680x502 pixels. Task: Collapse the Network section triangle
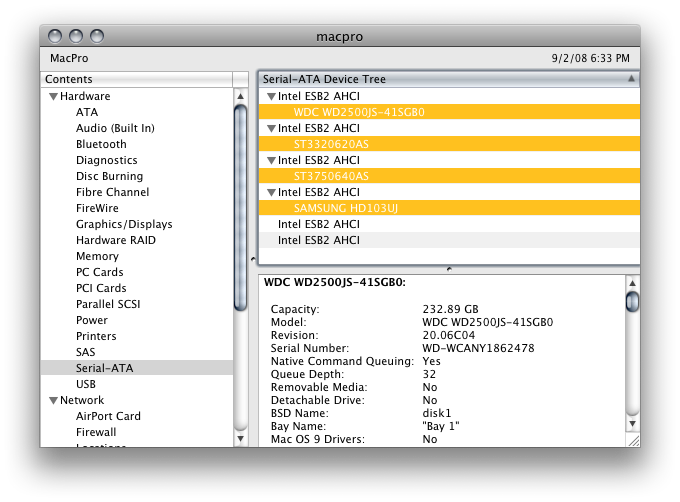pyautogui.click(x=53, y=400)
